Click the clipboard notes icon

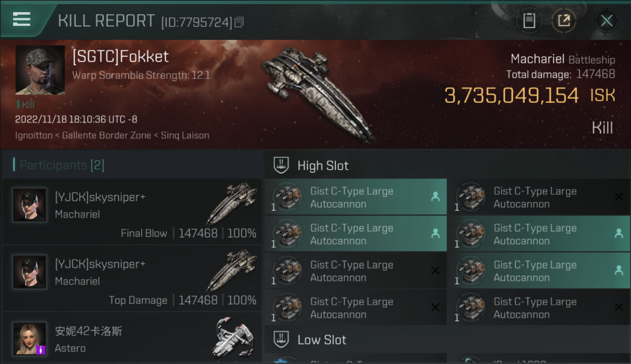pos(529,20)
